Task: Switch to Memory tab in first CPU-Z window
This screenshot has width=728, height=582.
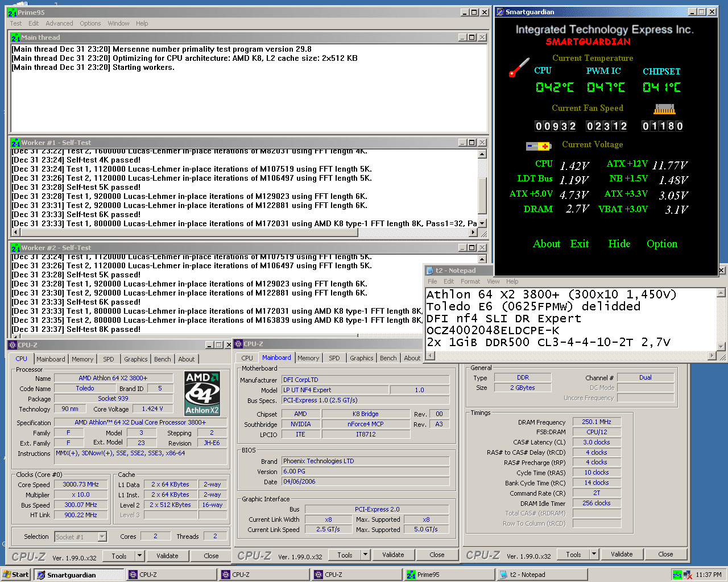Action: [82, 359]
